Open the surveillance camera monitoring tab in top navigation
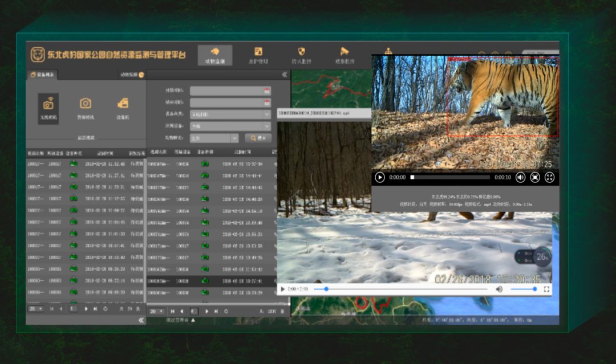The height and width of the screenshot is (364, 616). pyautogui.click(x=345, y=55)
